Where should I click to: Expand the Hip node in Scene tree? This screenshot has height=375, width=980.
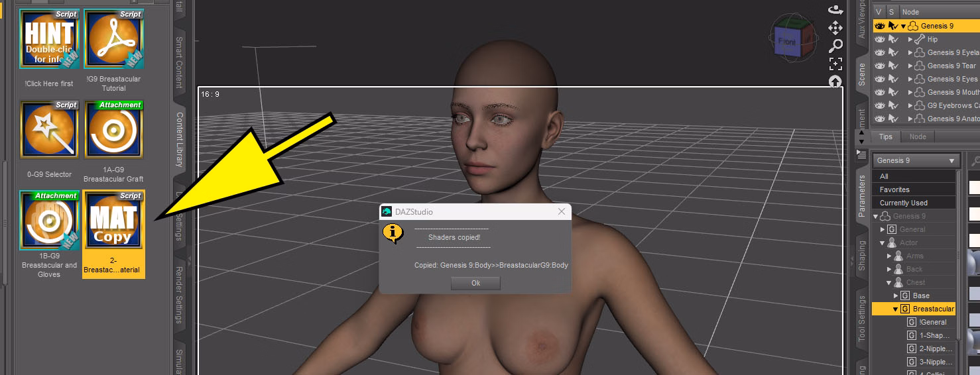pyautogui.click(x=910, y=40)
